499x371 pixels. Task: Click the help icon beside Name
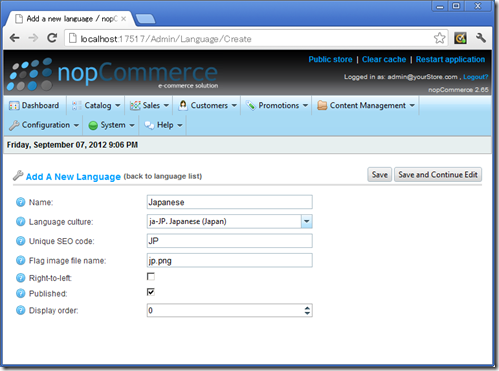click(20, 202)
